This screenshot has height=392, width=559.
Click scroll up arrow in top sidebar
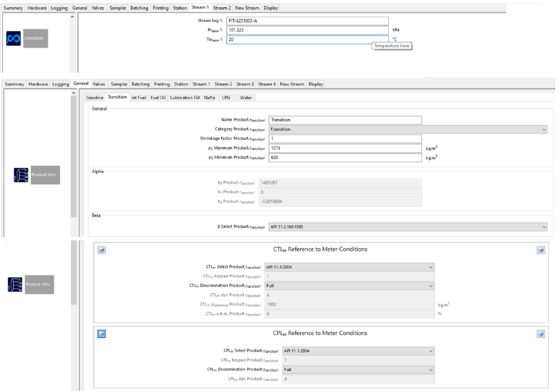pyautogui.click(x=73, y=17)
